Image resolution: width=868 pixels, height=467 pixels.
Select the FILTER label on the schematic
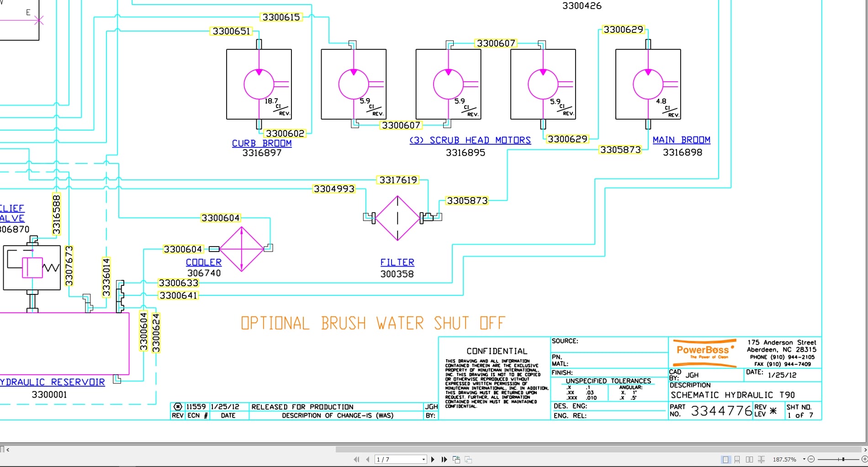coord(397,262)
